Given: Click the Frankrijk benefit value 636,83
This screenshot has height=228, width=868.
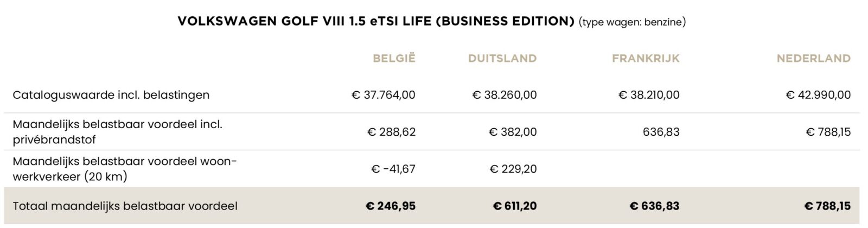Looking at the screenshot, I should click(661, 132).
